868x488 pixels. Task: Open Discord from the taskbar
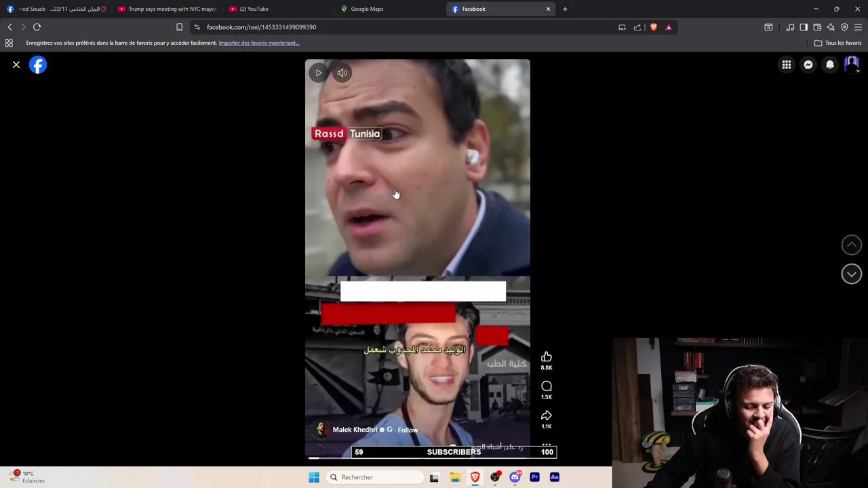click(515, 477)
